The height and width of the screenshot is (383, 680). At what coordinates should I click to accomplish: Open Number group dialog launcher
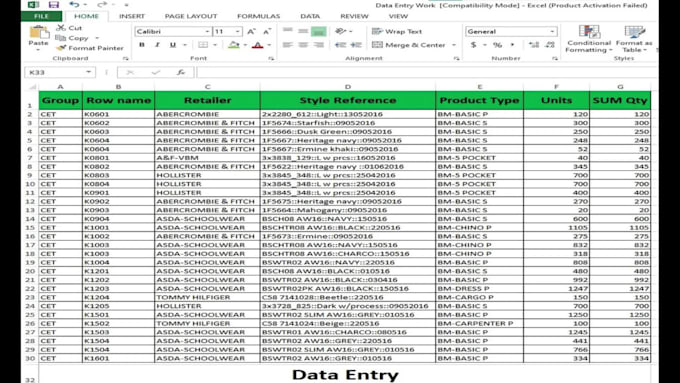pos(555,58)
